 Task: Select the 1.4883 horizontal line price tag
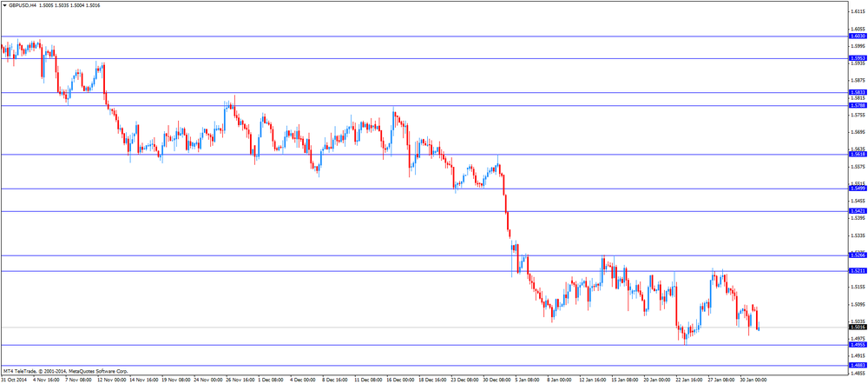click(858, 365)
